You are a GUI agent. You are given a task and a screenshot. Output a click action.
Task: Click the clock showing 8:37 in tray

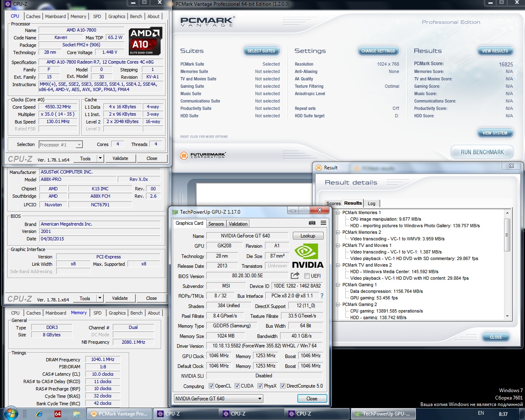503,414
